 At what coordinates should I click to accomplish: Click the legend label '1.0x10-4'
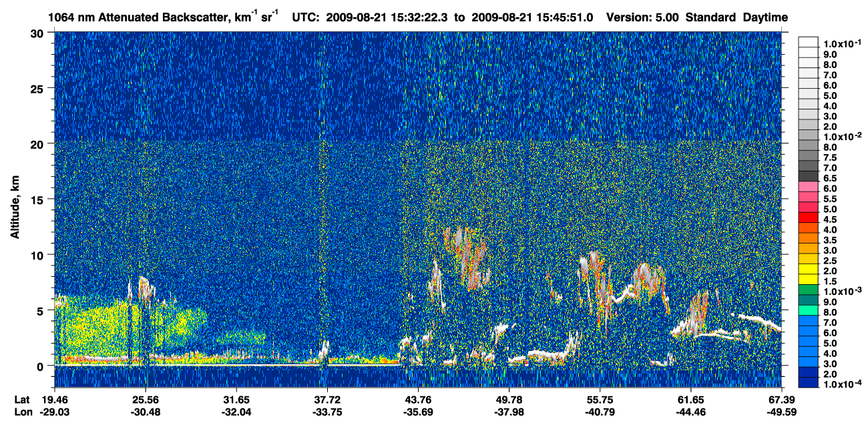tap(842, 385)
